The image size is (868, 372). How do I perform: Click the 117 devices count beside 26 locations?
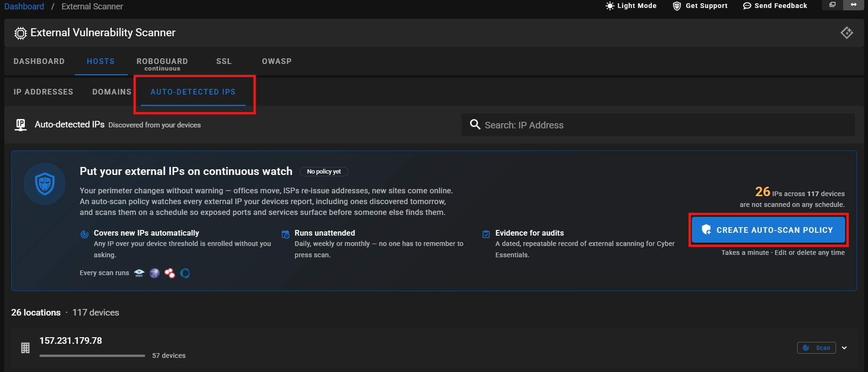96,313
